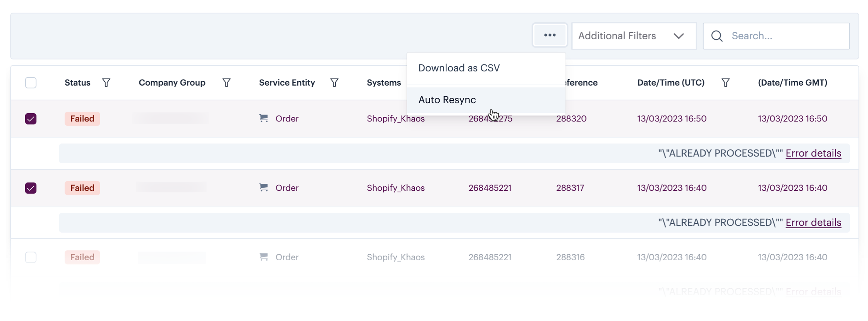The width and height of the screenshot is (868, 321).
Task: Open Error details for order 288317
Action: (813, 223)
